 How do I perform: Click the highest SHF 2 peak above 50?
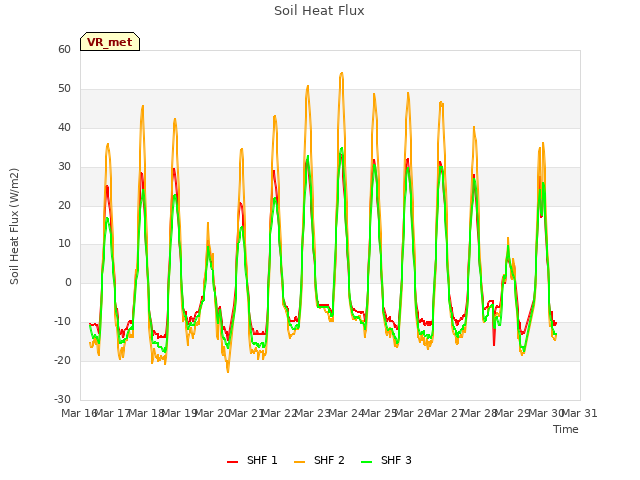pyautogui.click(x=342, y=73)
